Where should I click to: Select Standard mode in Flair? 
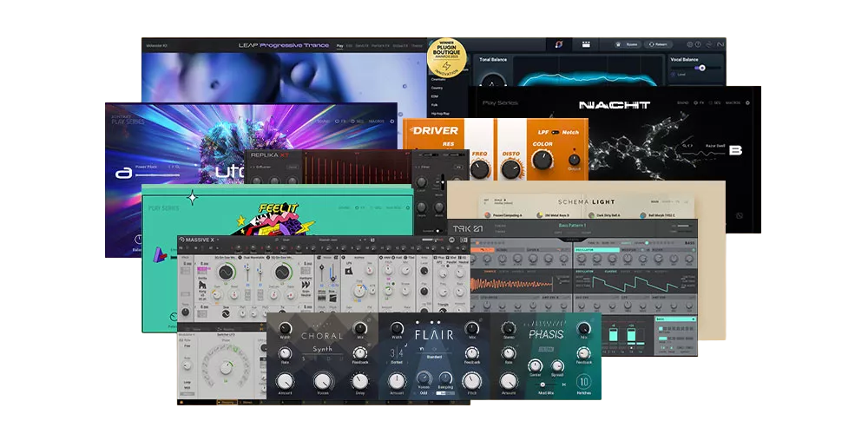tap(434, 357)
